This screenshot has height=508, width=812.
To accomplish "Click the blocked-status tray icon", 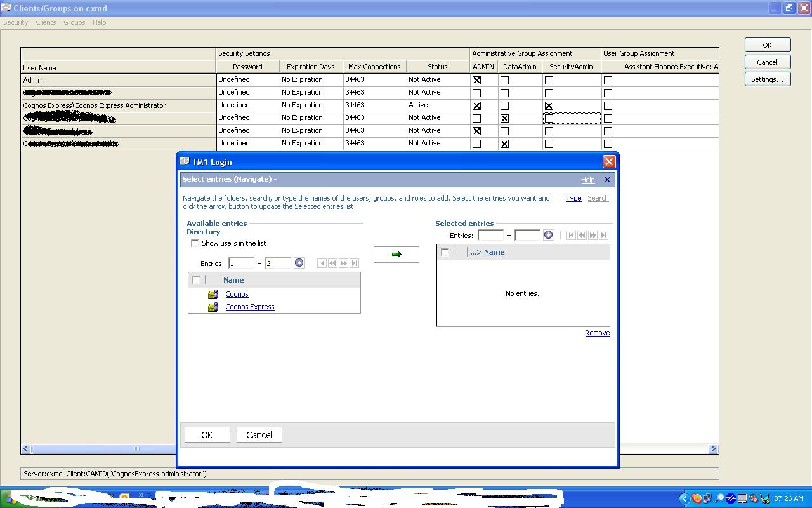I will tap(754, 498).
